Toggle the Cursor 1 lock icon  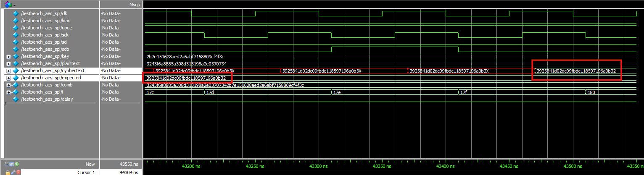[x=7, y=172]
